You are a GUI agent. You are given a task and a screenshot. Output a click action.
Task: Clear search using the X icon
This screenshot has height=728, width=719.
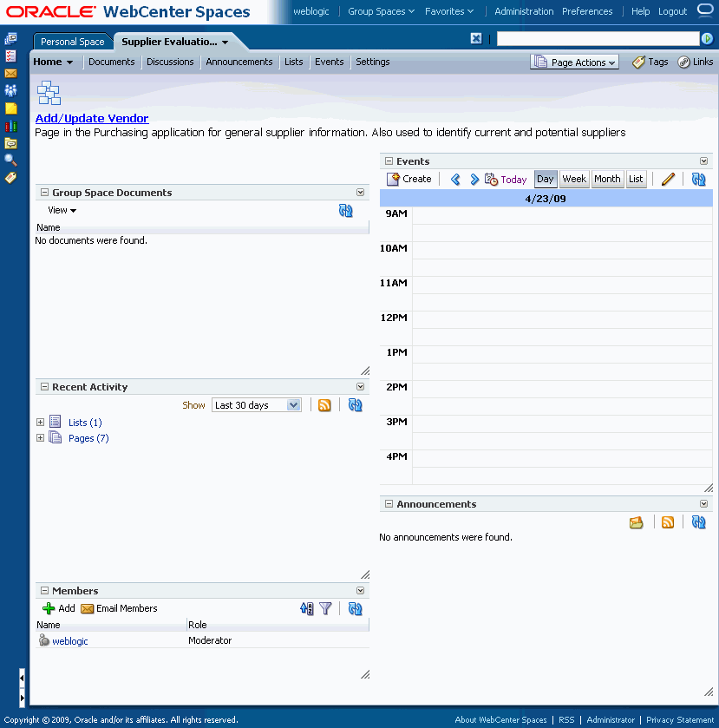point(476,38)
